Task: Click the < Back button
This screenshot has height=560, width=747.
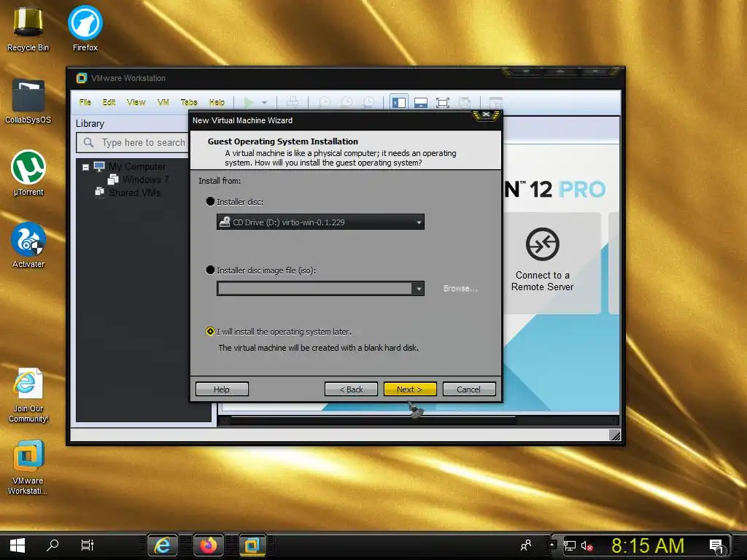Action: [x=351, y=389]
